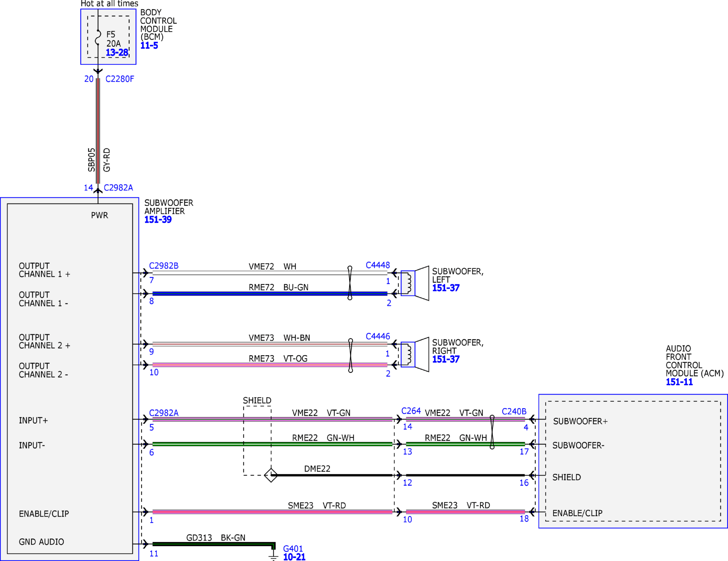This screenshot has width=728, height=561.
Task: Click the left subwoofer speaker symbol
Action: 415,283
